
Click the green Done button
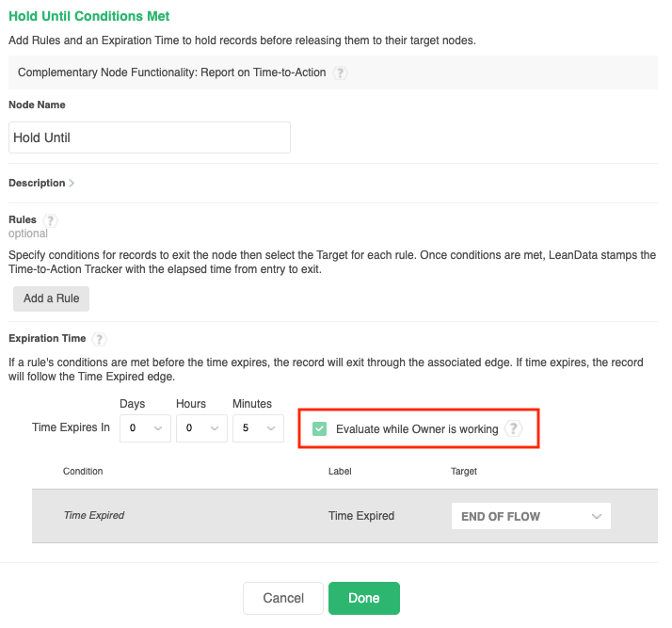364,598
